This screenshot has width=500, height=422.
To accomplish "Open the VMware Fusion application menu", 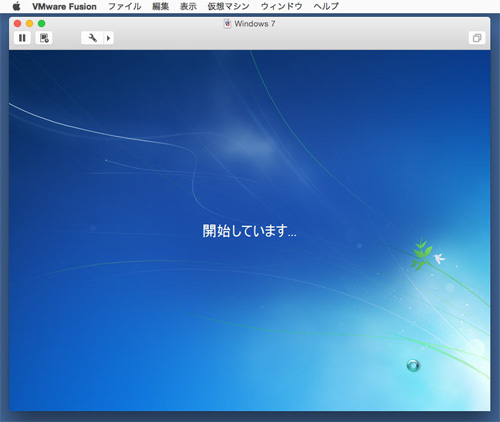I will tap(64, 7).
